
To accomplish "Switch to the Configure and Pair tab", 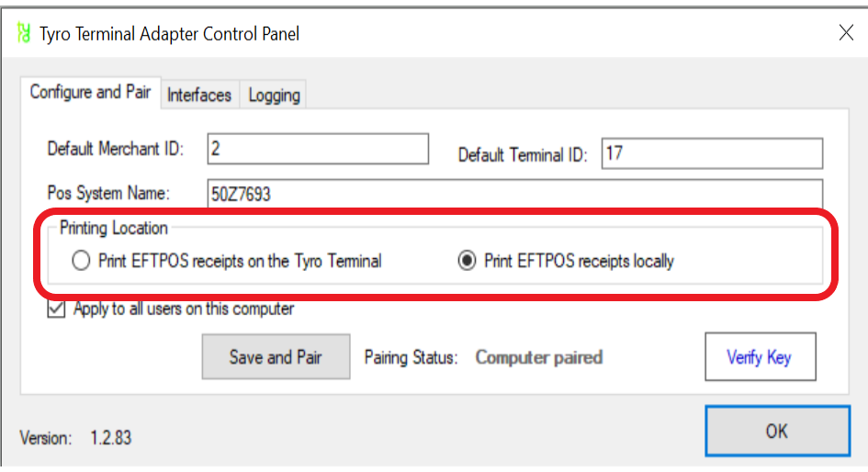I will coord(90,93).
